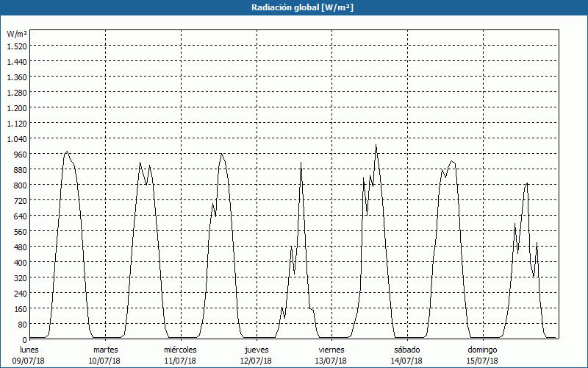This screenshot has width=588, height=368.
Task: Click the 'sábado' day label
Action: pos(407,350)
